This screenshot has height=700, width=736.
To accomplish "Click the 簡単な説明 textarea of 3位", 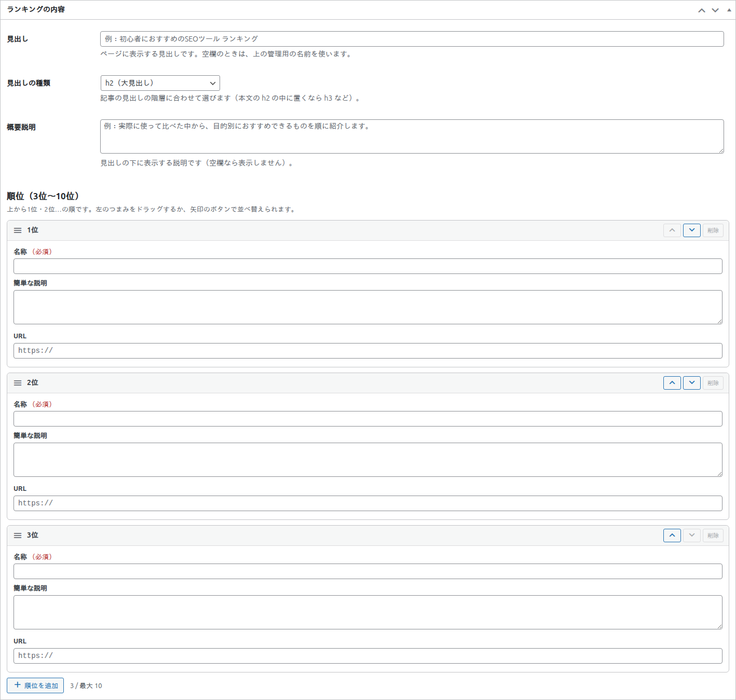I will (367, 612).
